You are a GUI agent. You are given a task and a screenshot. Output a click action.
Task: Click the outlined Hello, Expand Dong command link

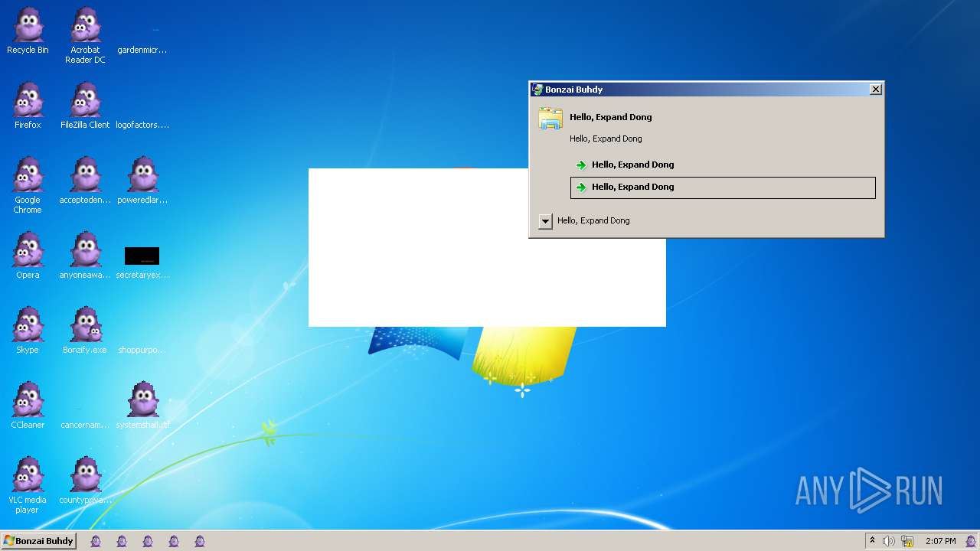click(723, 187)
